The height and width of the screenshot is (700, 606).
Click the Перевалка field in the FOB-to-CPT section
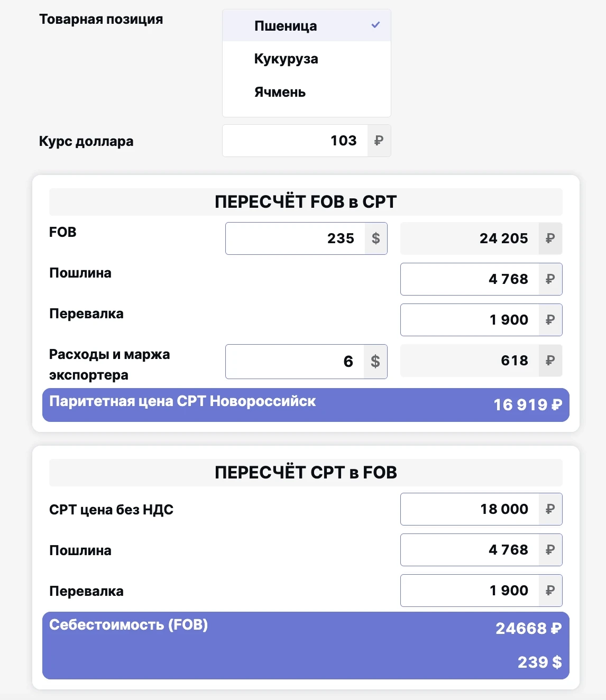[x=470, y=320]
